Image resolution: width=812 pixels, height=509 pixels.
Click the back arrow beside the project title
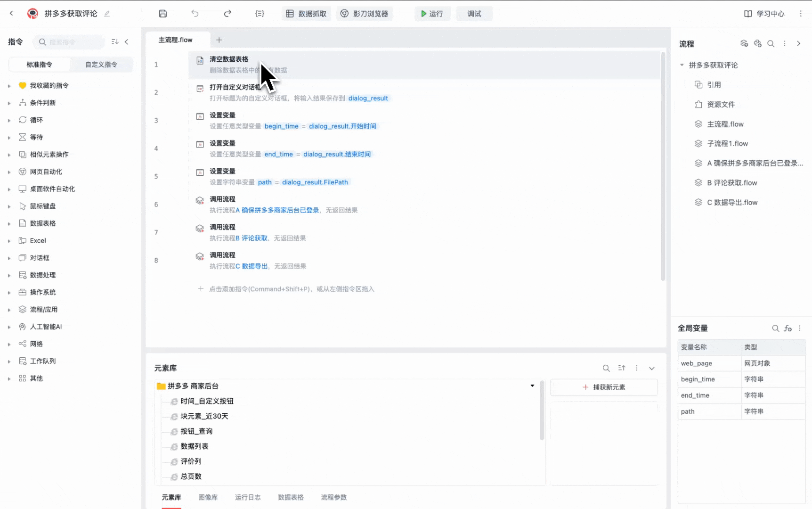coord(11,14)
